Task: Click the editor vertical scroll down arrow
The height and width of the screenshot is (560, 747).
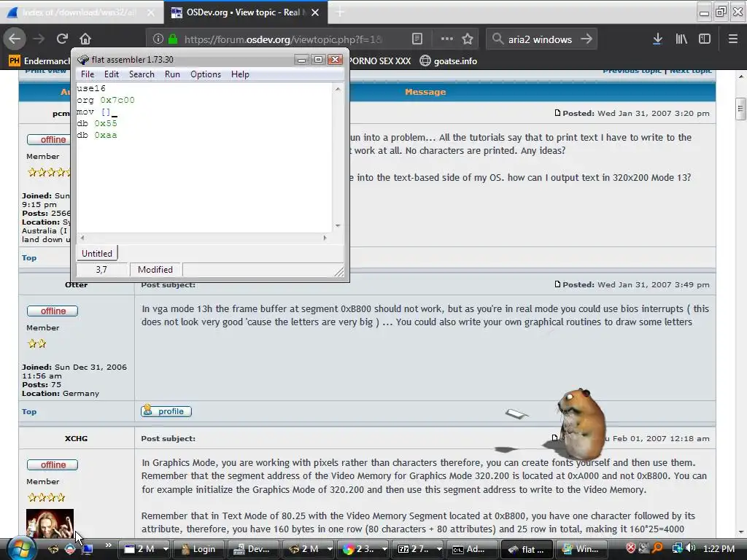Action: [x=338, y=226]
